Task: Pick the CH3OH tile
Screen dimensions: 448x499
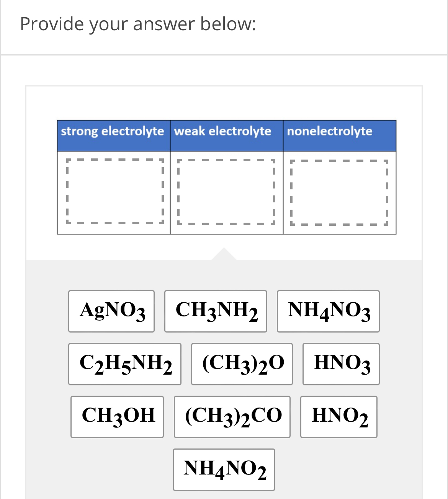Action: (117, 417)
